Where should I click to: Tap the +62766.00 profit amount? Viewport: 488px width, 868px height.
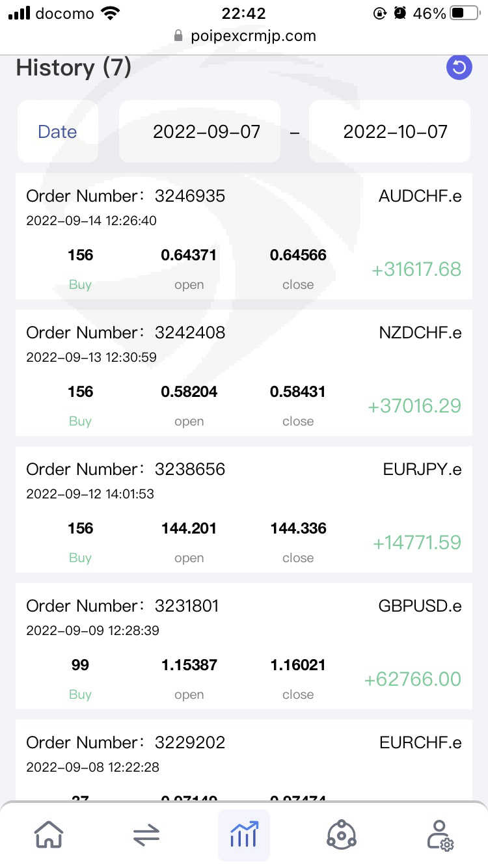tap(413, 679)
